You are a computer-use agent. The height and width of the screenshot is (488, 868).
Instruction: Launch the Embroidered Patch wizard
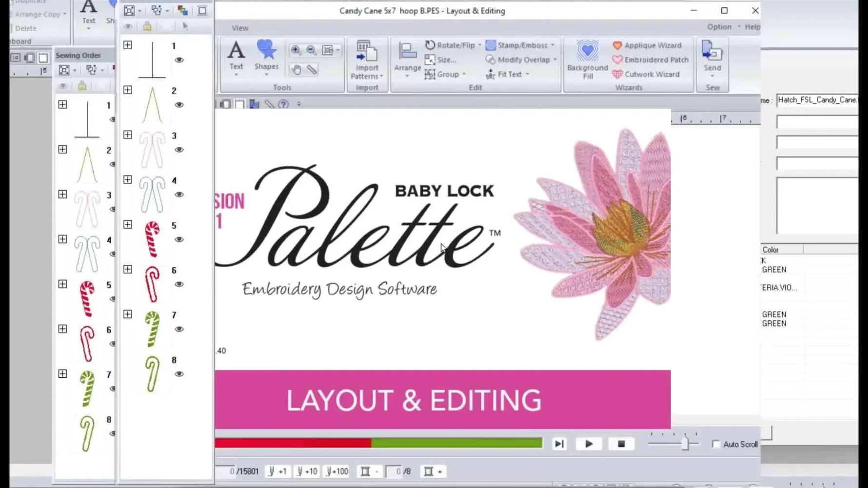(x=651, y=59)
